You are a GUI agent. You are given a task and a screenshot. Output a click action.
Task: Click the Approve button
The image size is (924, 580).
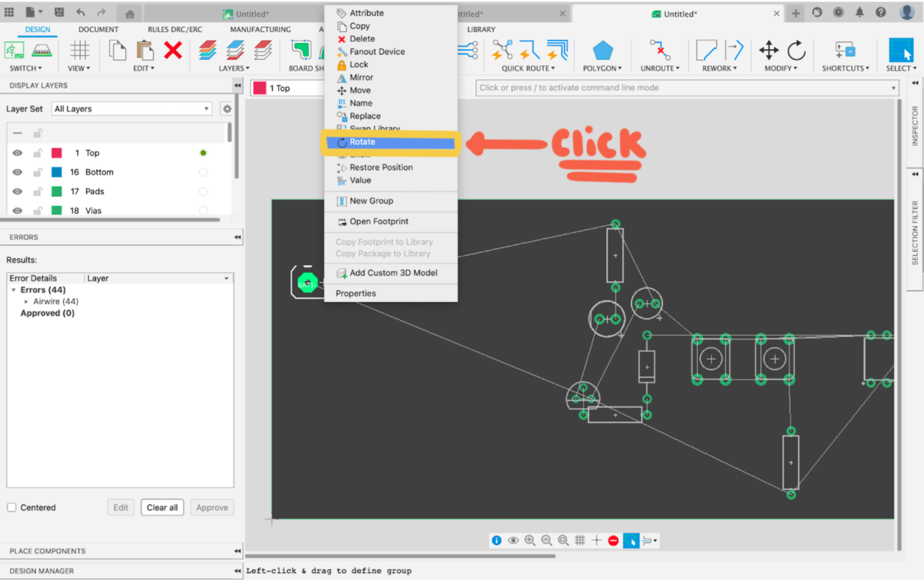(212, 507)
